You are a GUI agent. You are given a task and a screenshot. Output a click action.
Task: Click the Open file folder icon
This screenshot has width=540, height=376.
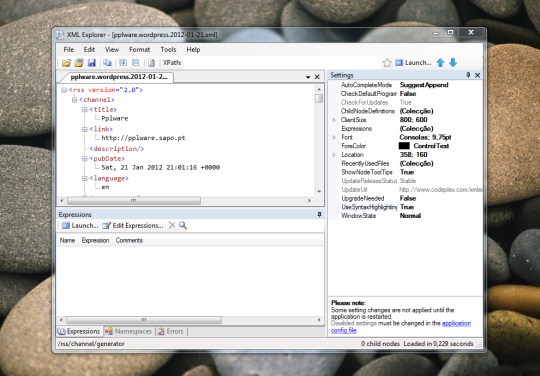pyautogui.click(x=66, y=63)
